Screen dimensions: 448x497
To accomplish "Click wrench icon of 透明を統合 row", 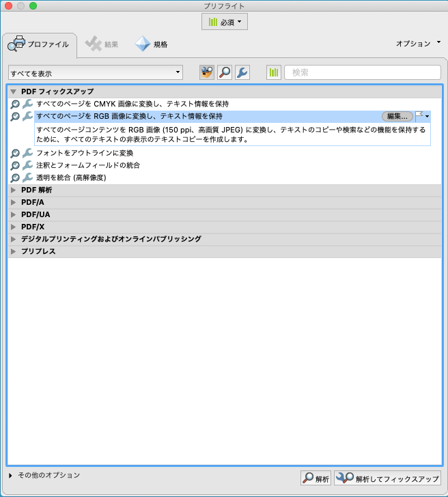I will pyautogui.click(x=27, y=177).
